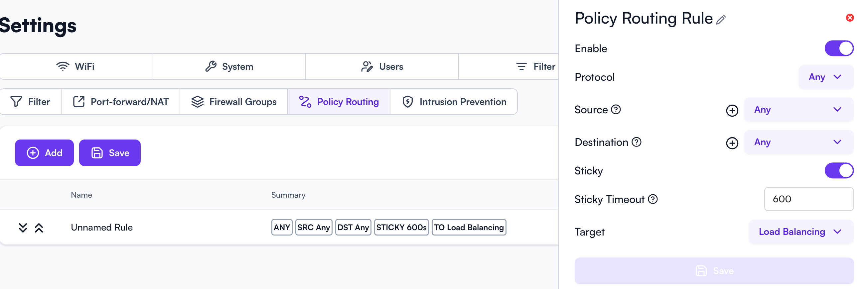The height and width of the screenshot is (289, 868).
Task: Click the Sticky Timeout input field
Action: pos(808,199)
